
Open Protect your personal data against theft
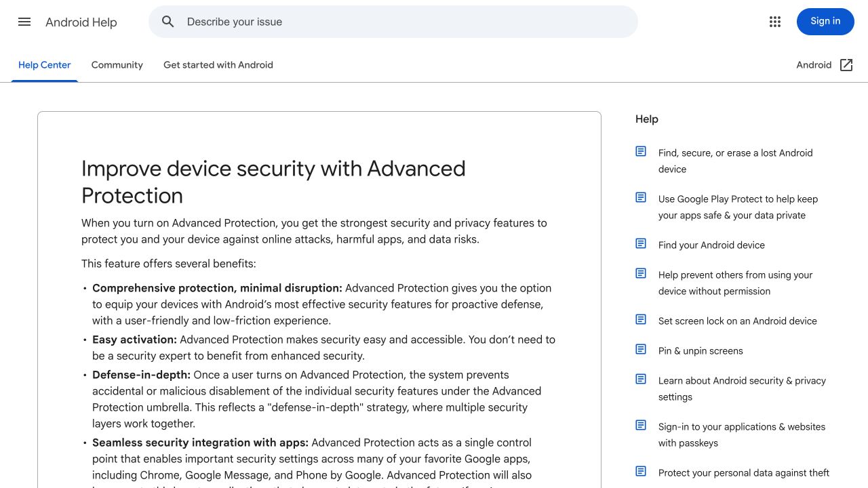[744, 473]
